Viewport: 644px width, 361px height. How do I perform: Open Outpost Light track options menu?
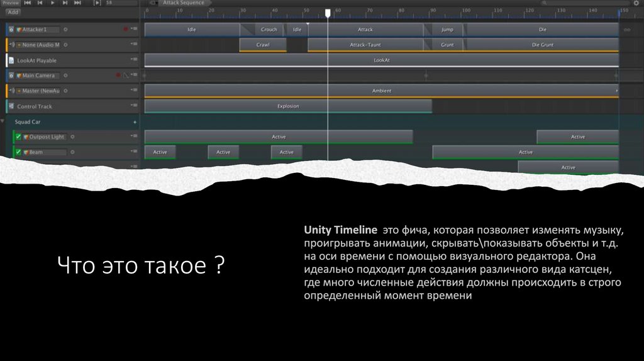pos(134,136)
